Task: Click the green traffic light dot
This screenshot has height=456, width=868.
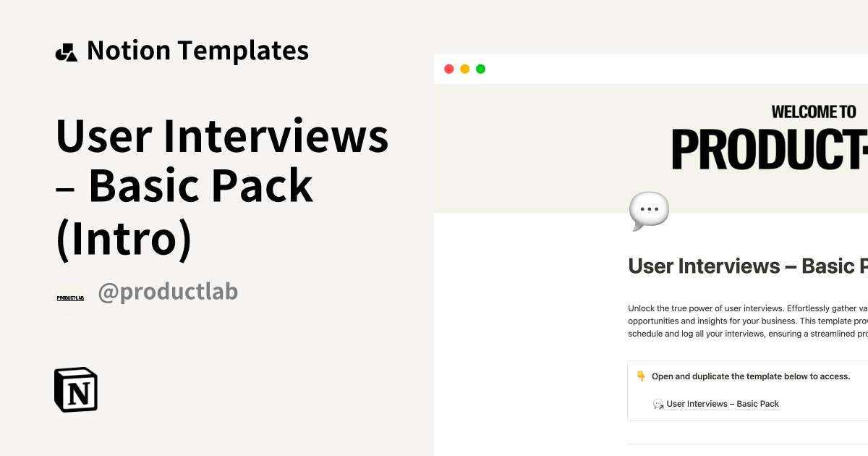Action: pyautogui.click(x=480, y=68)
